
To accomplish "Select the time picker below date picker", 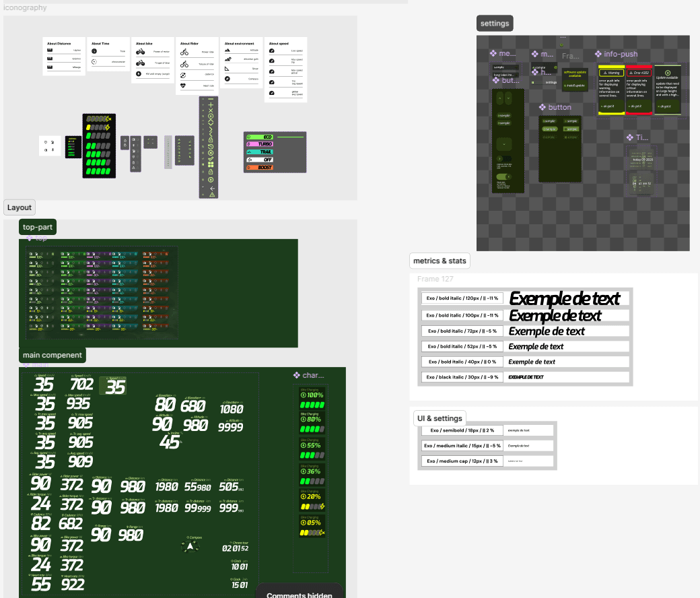I will click(x=641, y=184).
